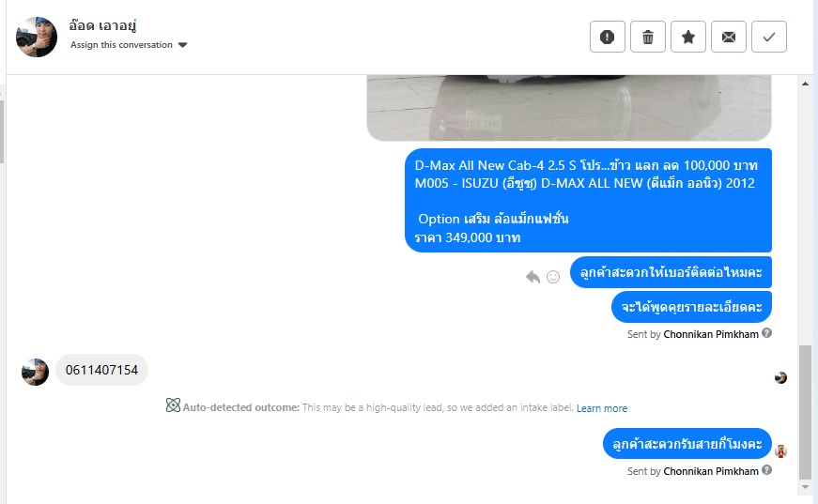Viewport: 818px width, 504px height.
Task: Click the chat scrollbar thumb
Action: click(x=805, y=412)
